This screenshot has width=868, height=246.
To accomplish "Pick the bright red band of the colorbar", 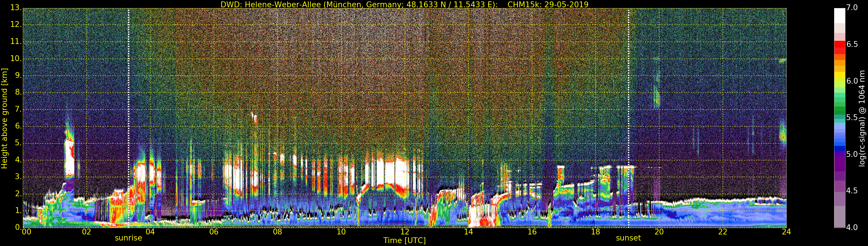I will [840, 44].
